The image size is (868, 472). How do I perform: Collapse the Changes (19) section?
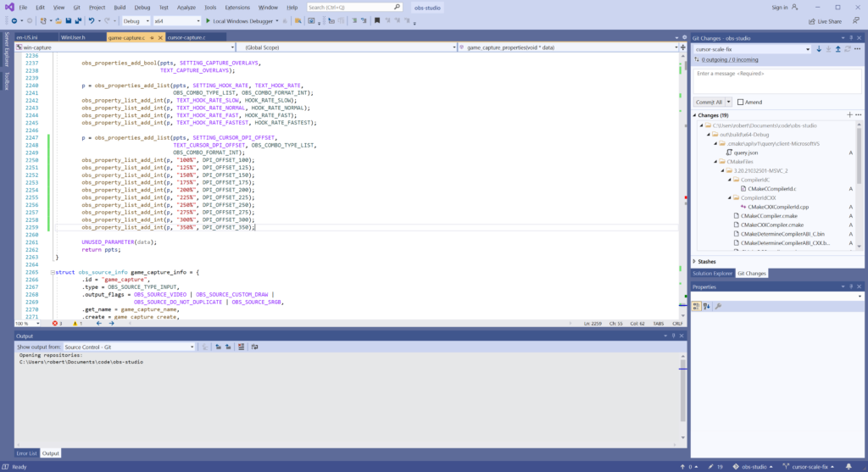695,115
